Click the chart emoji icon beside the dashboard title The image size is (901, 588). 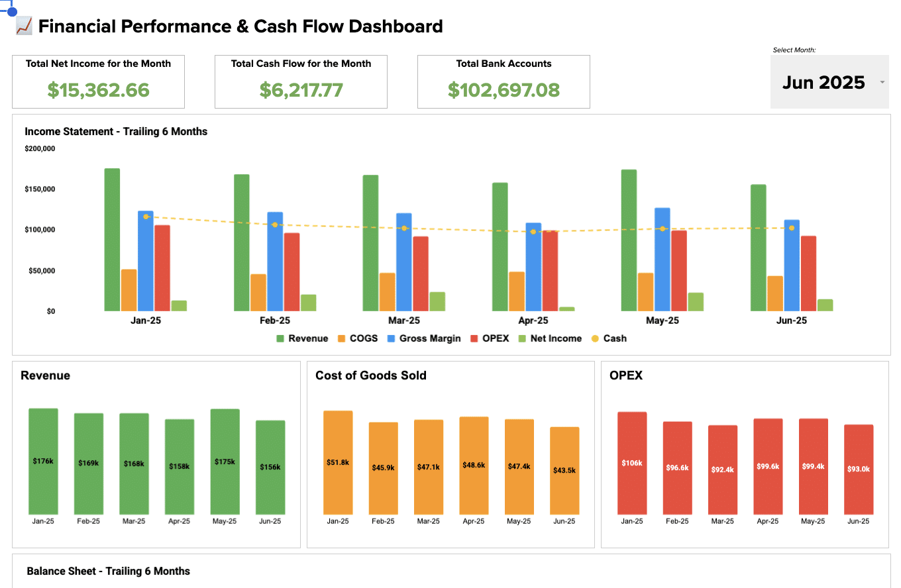click(24, 25)
